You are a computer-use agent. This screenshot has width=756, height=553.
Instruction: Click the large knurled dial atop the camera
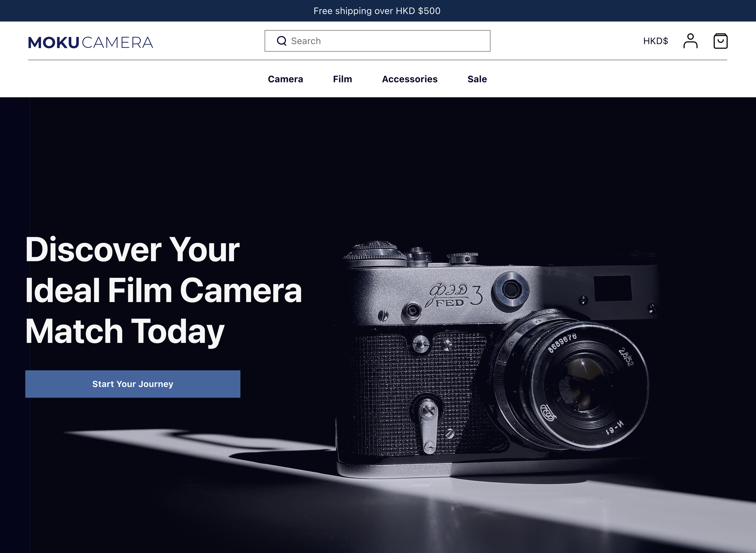(375, 252)
